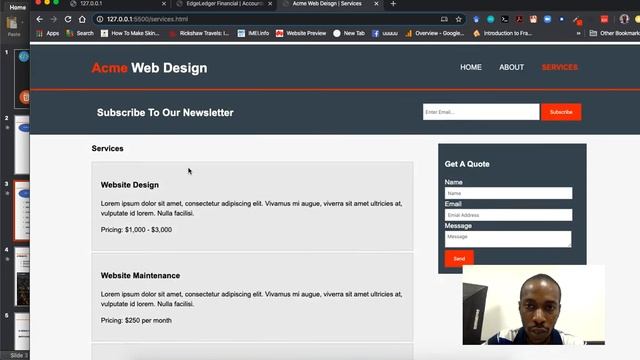Click the install/cast icon in address bar
This screenshot has width=640, height=360.
(444, 19)
